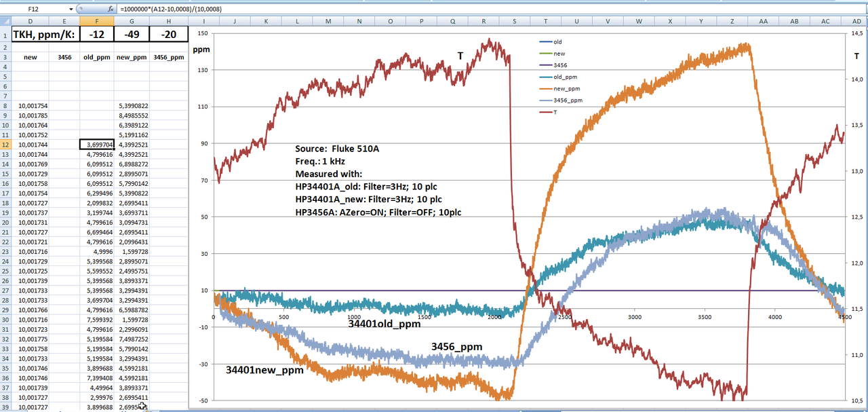The image size is (868, 412).
Task: Click the bold 'T' label near temperature curve
Action: tap(460, 56)
